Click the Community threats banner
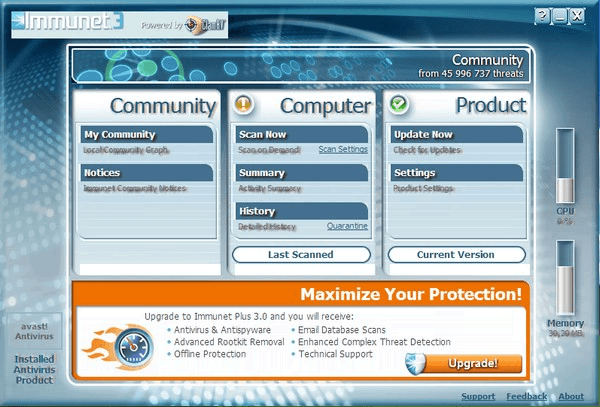This screenshot has height=407, width=600. (301, 66)
